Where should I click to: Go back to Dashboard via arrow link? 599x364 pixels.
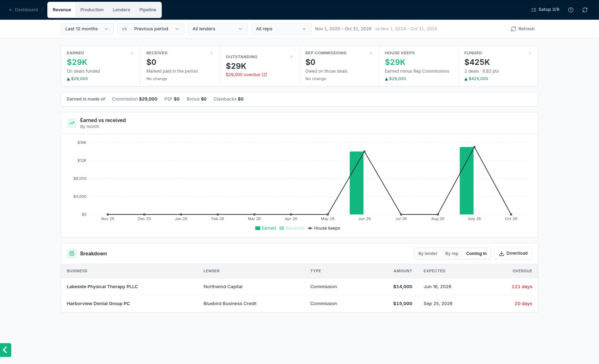[x=23, y=10]
